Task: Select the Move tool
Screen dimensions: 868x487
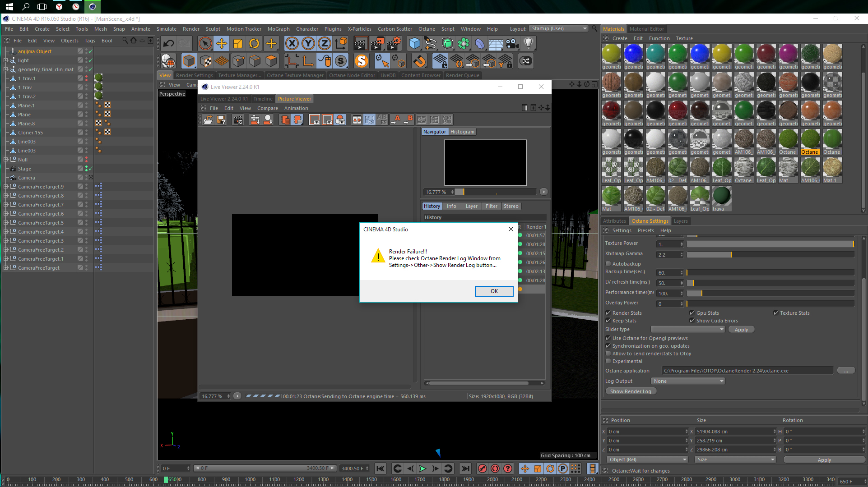Action: pos(222,43)
